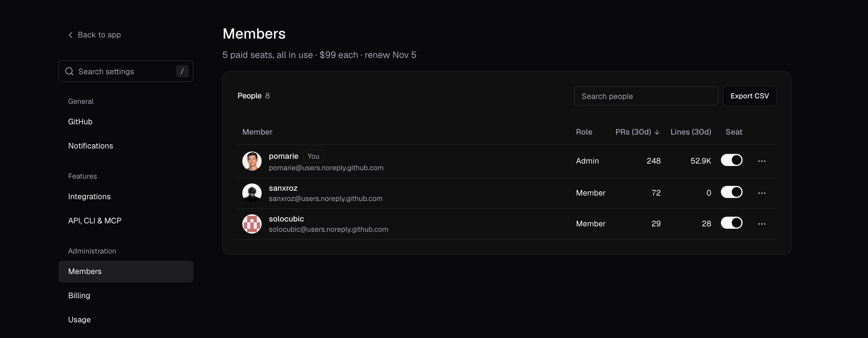Image resolution: width=868 pixels, height=338 pixels.
Task: Open Notifications settings
Action: pyautogui.click(x=126, y=146)
